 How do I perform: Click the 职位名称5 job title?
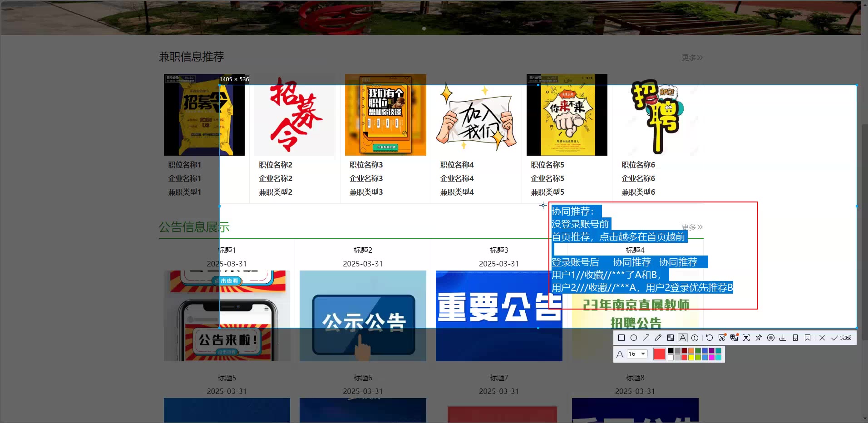point(548,165)
